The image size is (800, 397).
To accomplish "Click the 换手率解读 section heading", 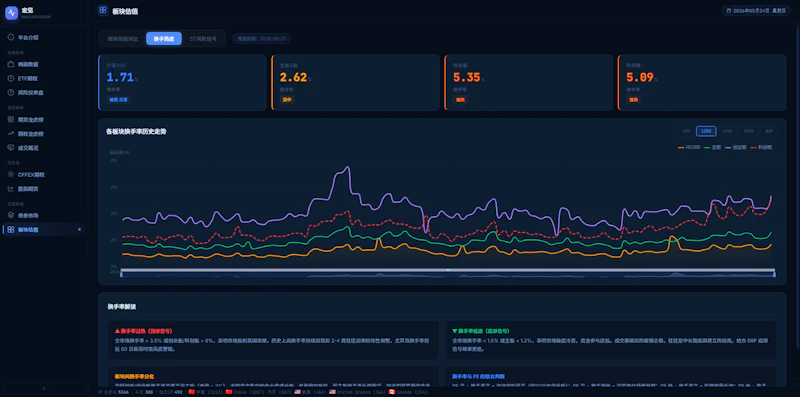I will pos(121,307).
